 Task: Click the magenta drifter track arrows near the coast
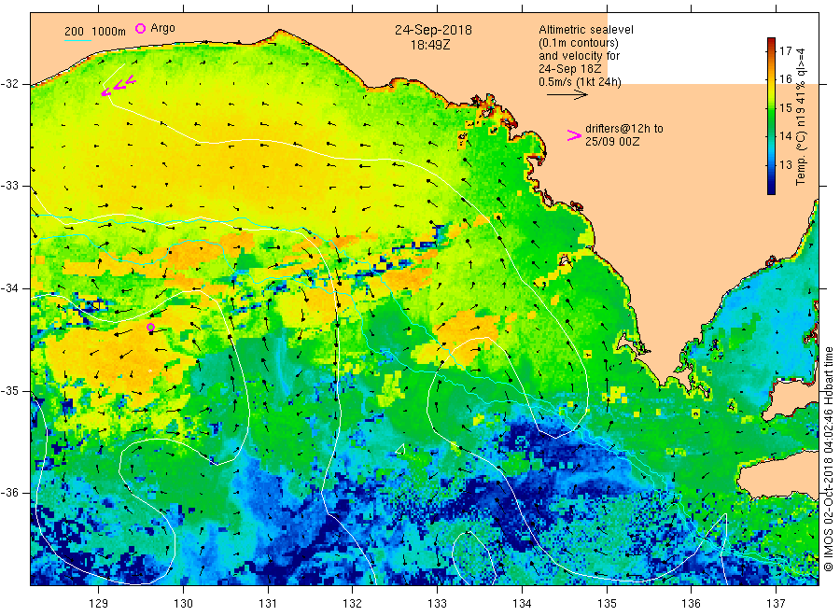click(x=119, y=86)
